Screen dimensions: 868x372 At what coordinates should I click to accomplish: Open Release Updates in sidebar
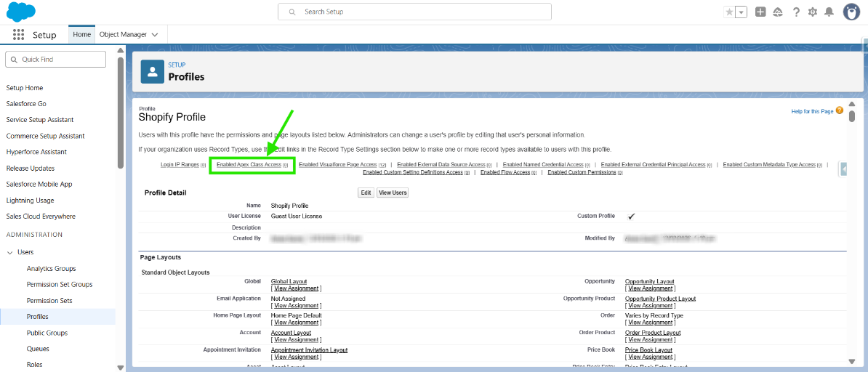(31, 168)
